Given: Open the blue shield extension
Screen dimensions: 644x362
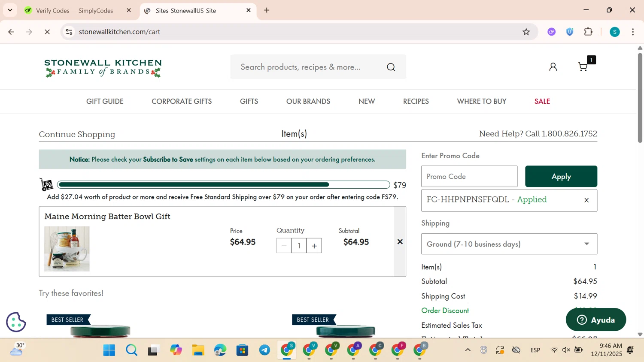Looking at the screenshot, I should (570, 32).
